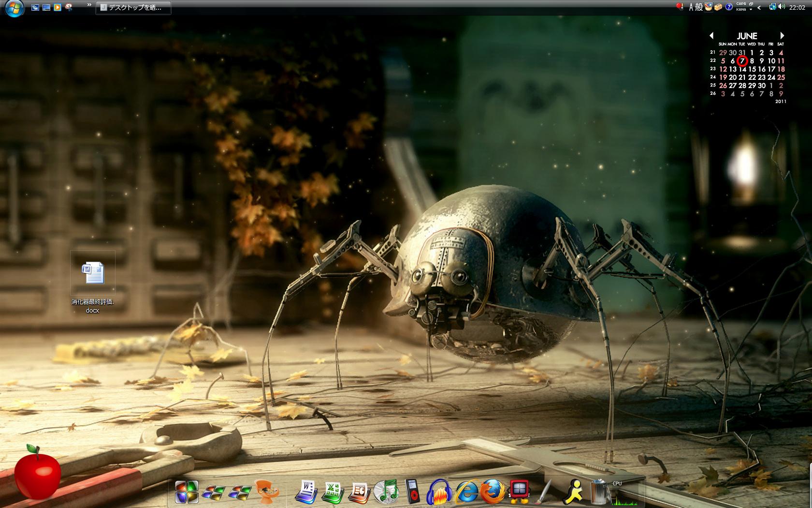The width and height of the screenshot is (812, 508).
Task: Click the 2011 year label
Action: pos(781,102)
